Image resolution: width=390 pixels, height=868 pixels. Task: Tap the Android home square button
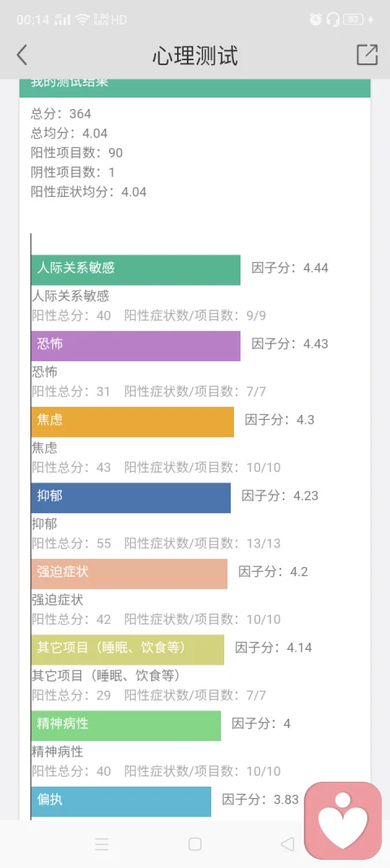[195, 844]
